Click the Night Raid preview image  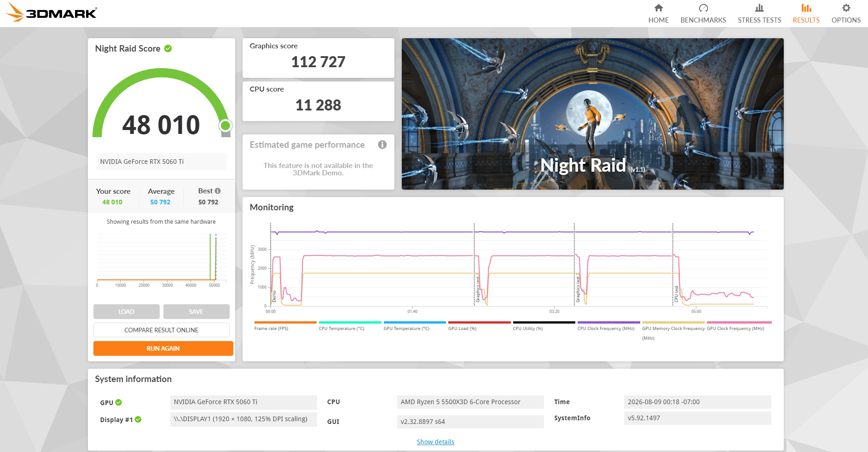click(593, 114)
